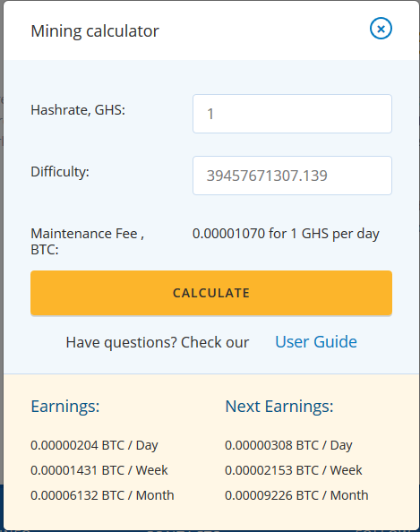Select the 0.00001070 maintenance fee text
Image resolution: width=420 pixels, height=532 pixels.
[x=228, y=234]
